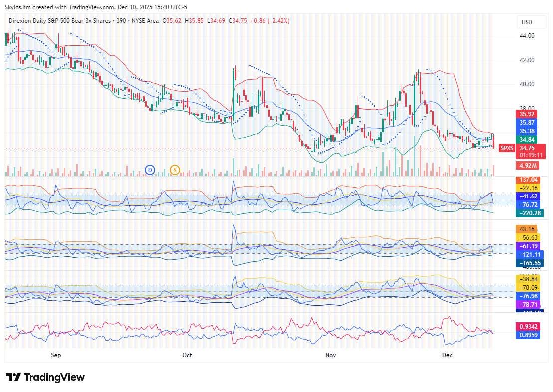This screenshot has width=553, height=392.
Task: Click the Dec label on time axis
Action: pyautogui.click(x=447, y=355)
